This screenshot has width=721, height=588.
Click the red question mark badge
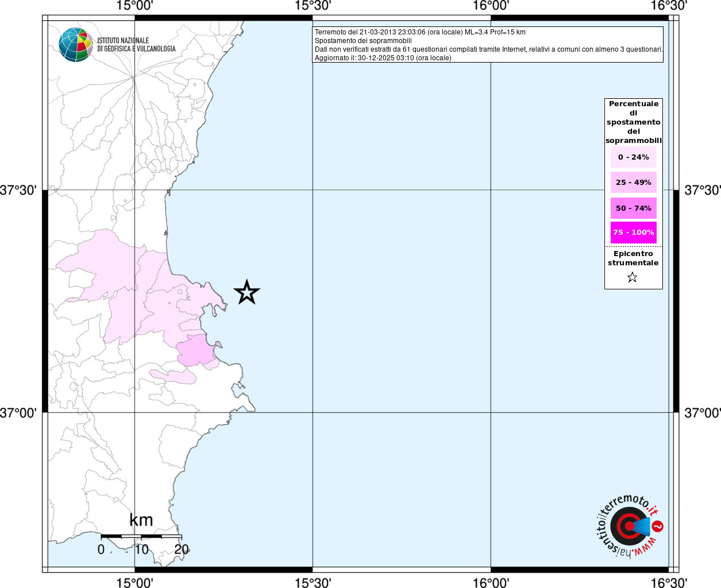click(658, 526)
